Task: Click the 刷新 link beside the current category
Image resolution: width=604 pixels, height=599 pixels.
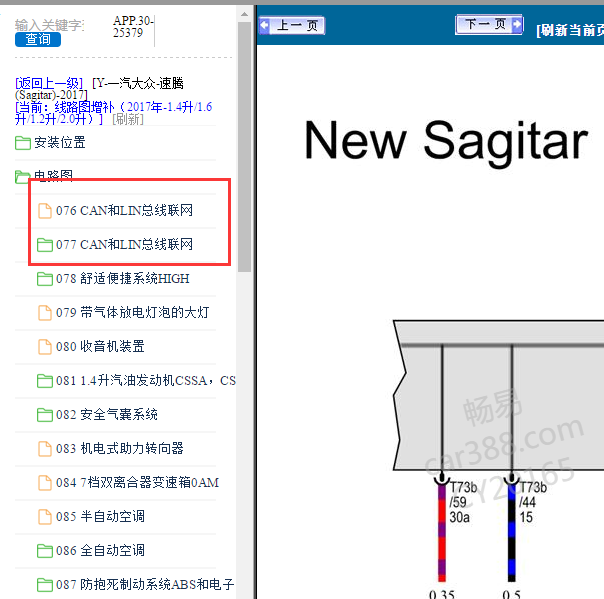Action: point(128,119)
